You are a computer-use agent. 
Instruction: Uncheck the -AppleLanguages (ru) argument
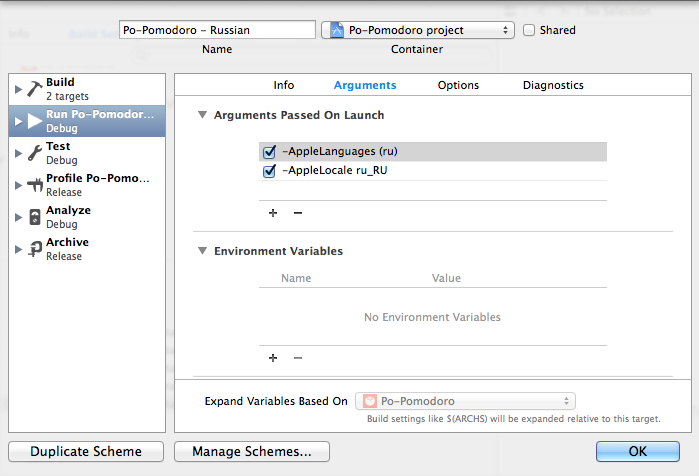tap(269, 152)
